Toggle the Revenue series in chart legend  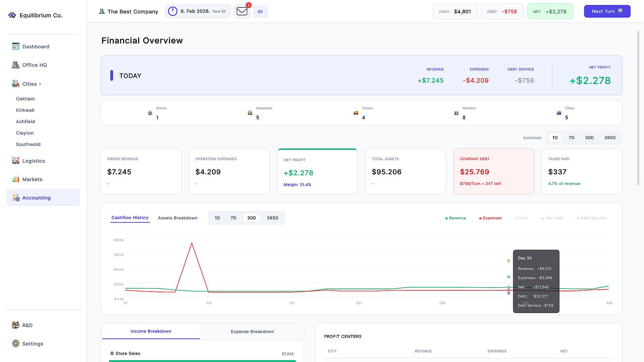click(x=455, y=218)
